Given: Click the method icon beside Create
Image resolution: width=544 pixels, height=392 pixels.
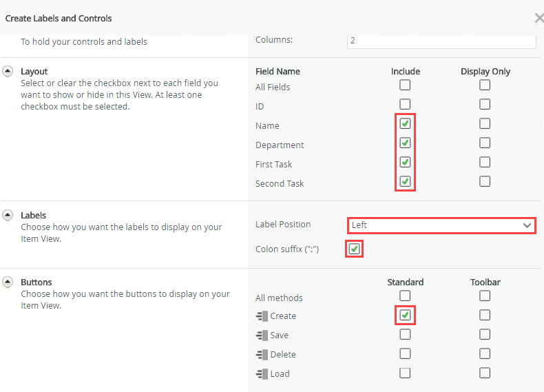Looking at the screenshot, I should (262, 316).
